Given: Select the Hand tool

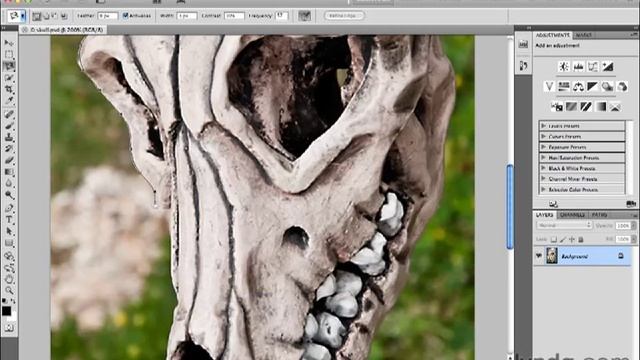Looking at the screenshot, I should [x=9, y=280].
